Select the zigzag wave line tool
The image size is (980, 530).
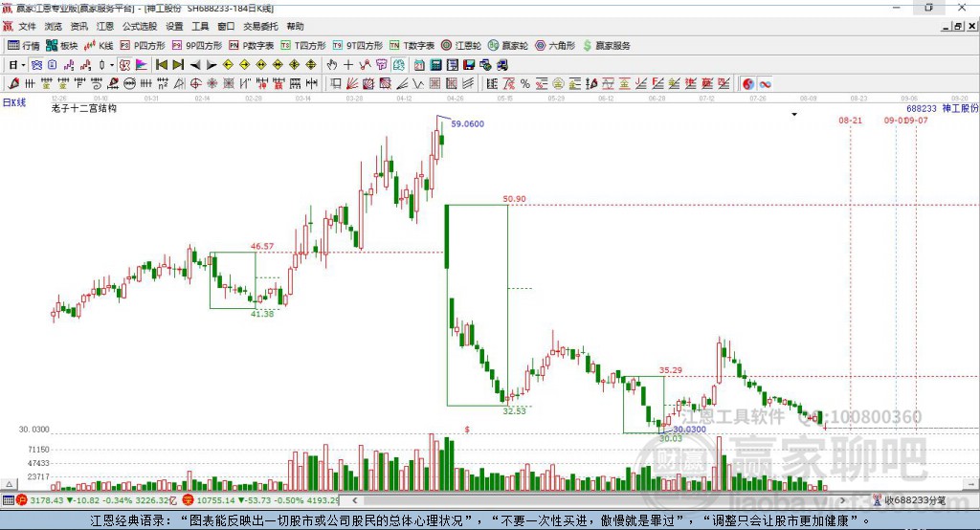[x=418, y=84]
